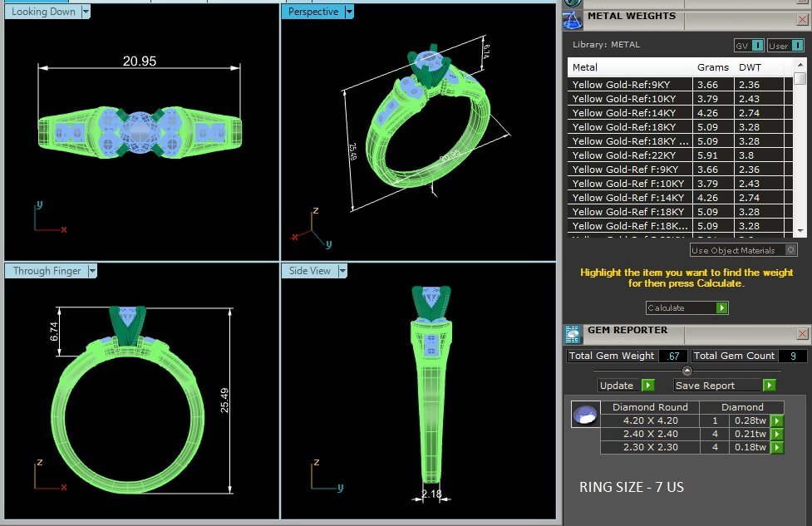The width and height of the screenshot is (812, 526).
Task: Click the Metal Weights panel icon
Action: pos(573,19)
